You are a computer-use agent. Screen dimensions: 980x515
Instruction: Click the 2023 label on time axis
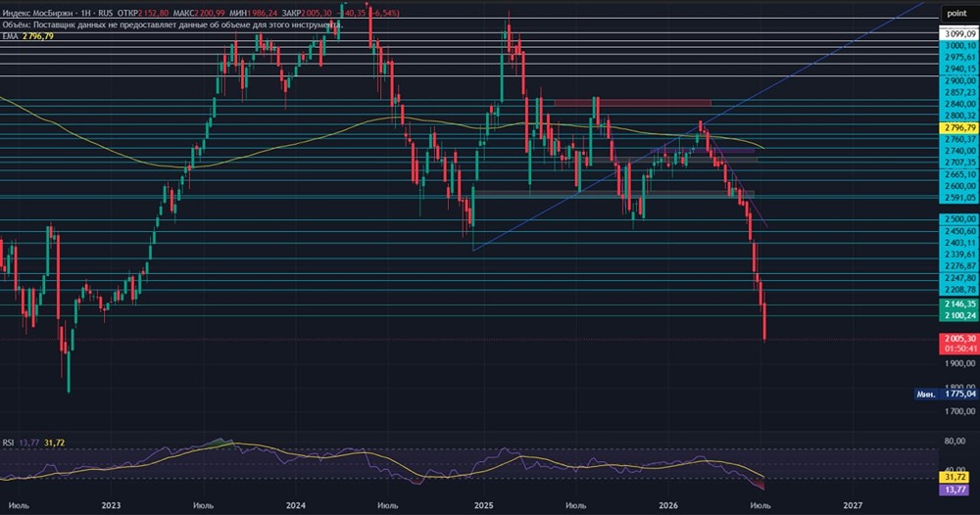[112, 505]
